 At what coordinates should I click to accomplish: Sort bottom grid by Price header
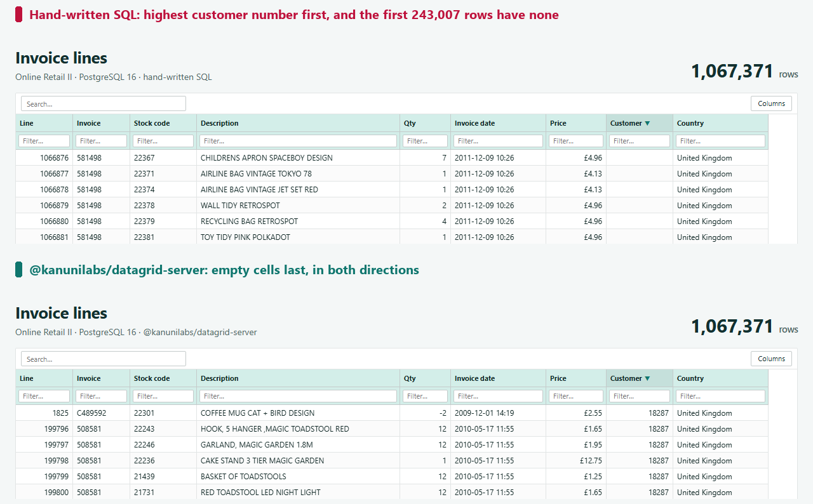576,378
